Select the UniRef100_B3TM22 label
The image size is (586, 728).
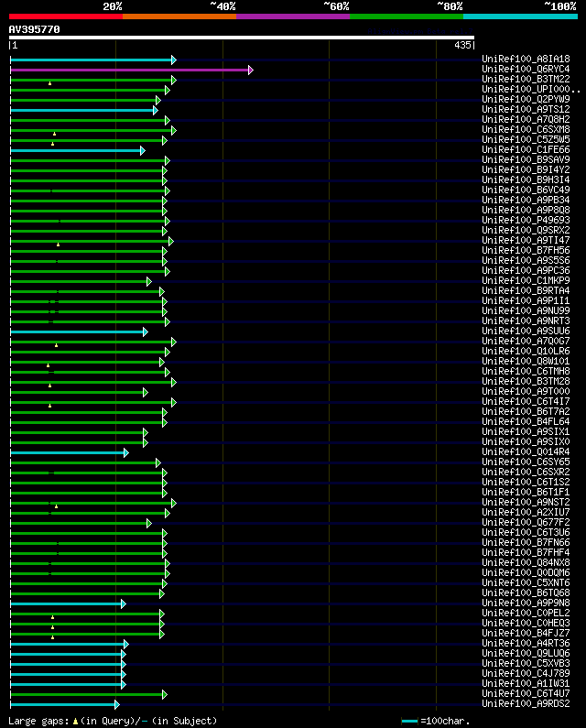click(526, 80)
